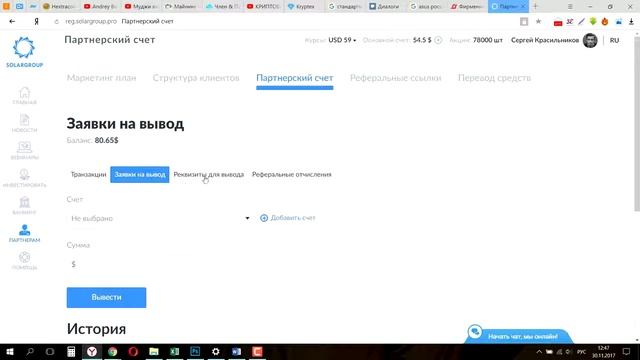Click the Добавить счет link
The width and height of the screenshot is (640, 360).
click(x=288, y=218)
